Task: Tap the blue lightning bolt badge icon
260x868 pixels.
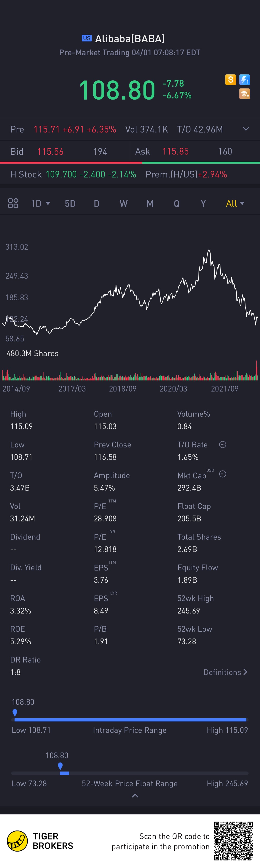Action: click(x=245, y=80)
